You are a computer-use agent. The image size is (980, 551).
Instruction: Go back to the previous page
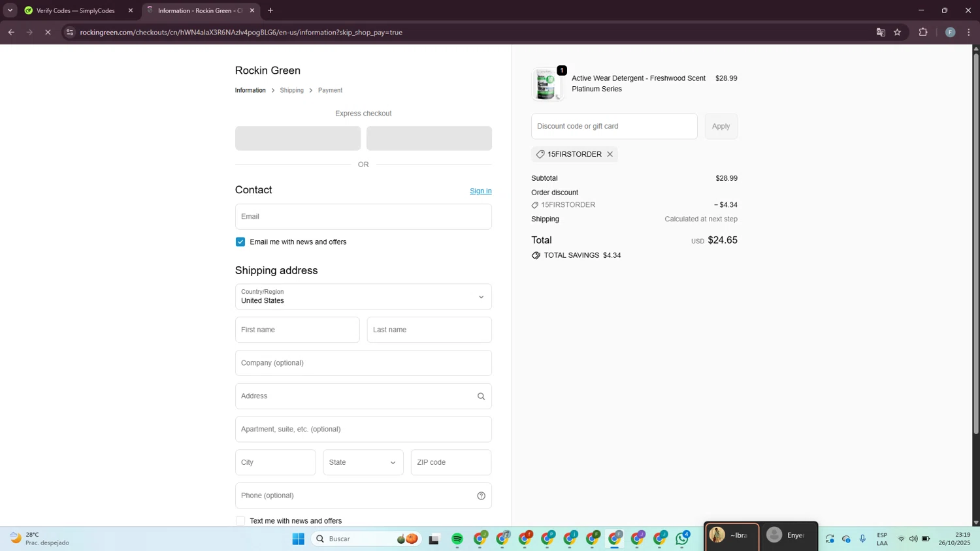pos(11,32)
